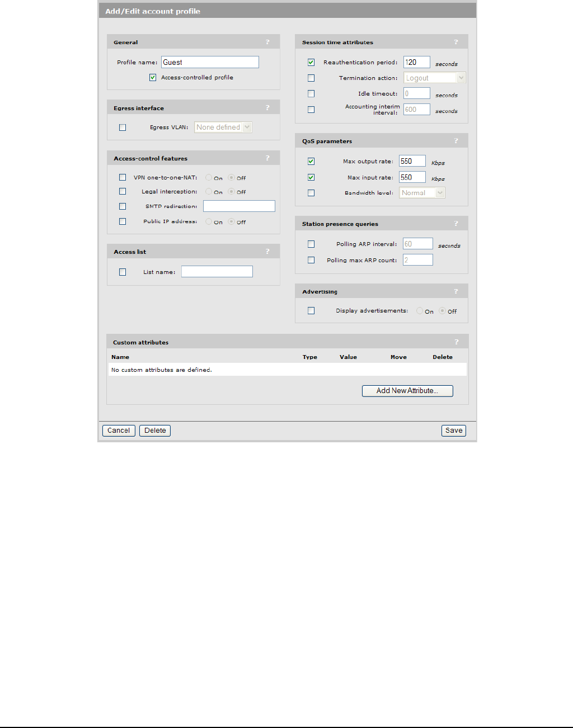Enable Idle timeout checkbox

[311, 94]
